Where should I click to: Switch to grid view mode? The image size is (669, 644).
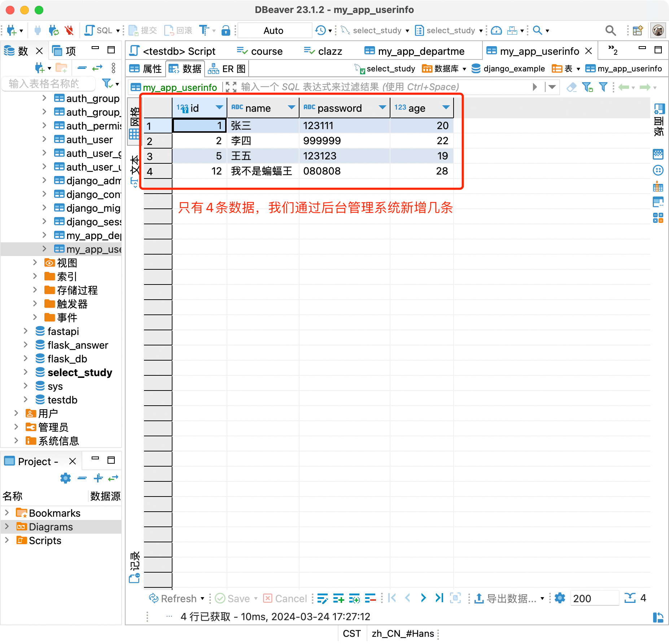click(134, 123)
